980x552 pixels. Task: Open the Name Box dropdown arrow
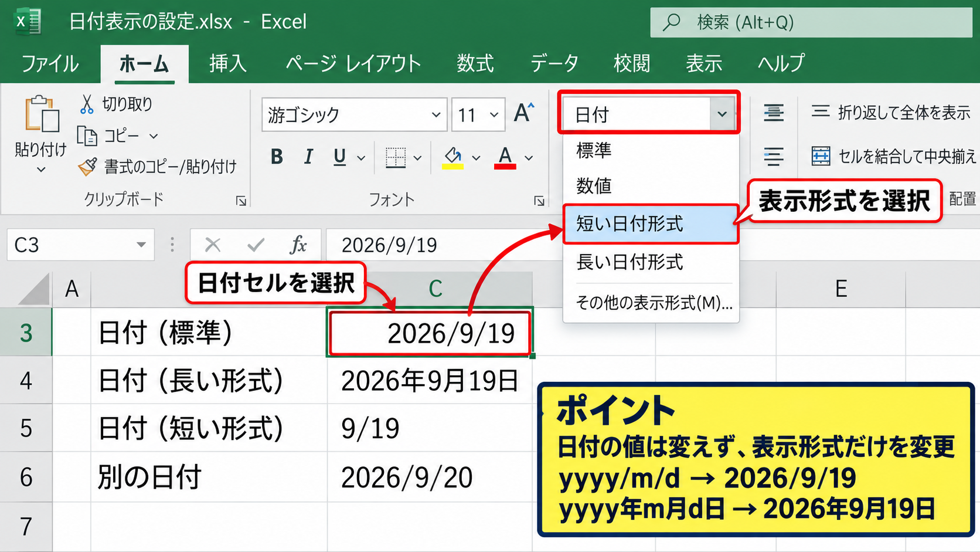tap(141, 245)
